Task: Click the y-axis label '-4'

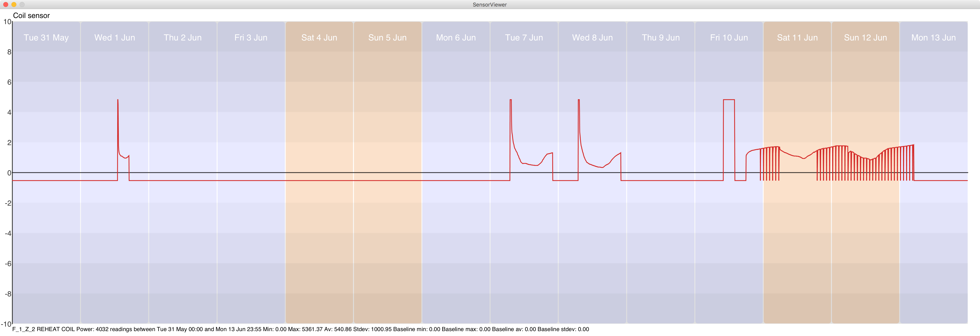Action: tap(8, 234)
